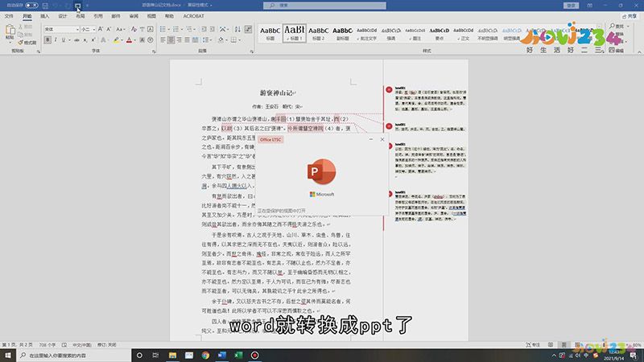Click the screen recorder taskbar icon
The height and width of the screenshot is (362, 644).
pos(254,355)
